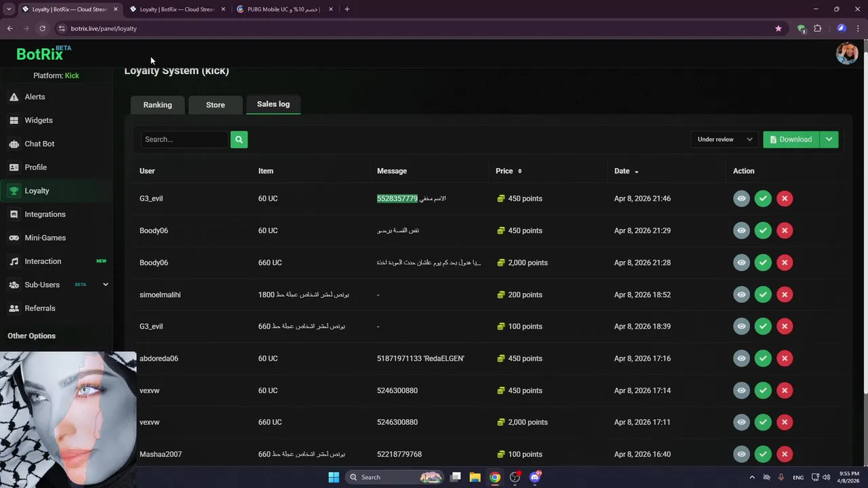Sort the table by Price
The image size is (868, 488).
pos(509,171)
